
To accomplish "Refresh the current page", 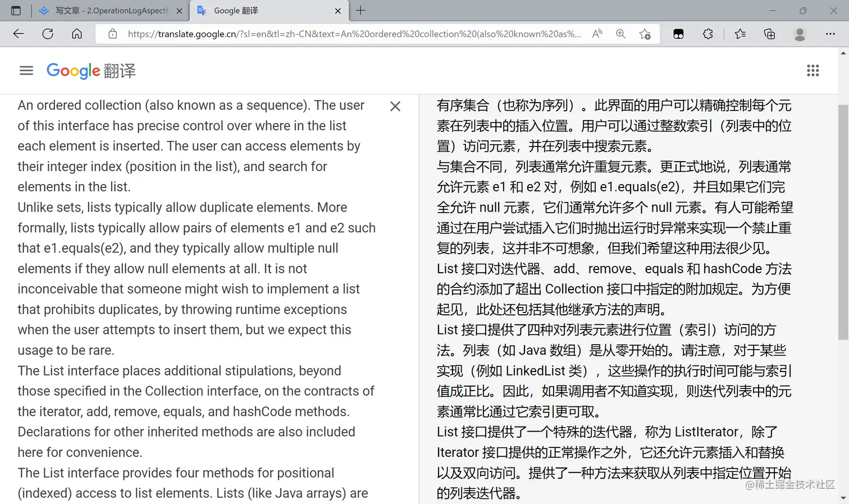I will 48,34.
